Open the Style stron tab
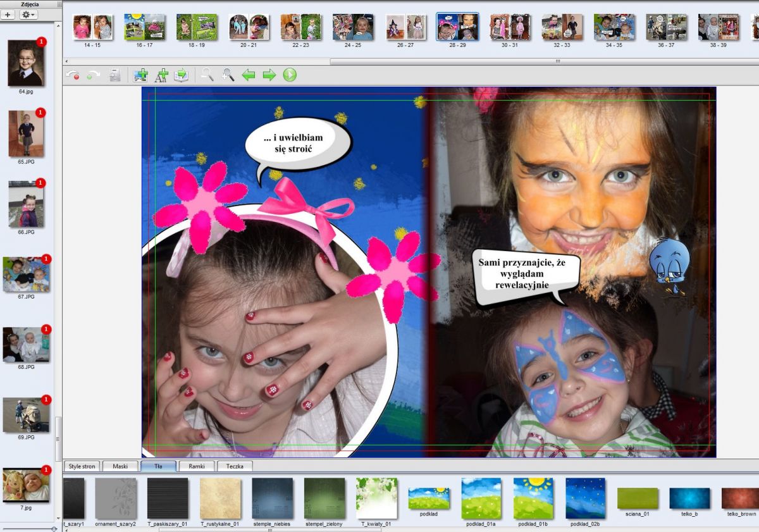The width and height of the screenshot is (759, 532). pos(82,466)
